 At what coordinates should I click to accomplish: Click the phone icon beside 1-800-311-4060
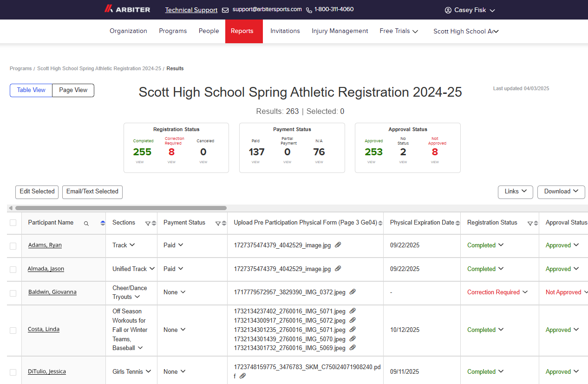(308, 9)
